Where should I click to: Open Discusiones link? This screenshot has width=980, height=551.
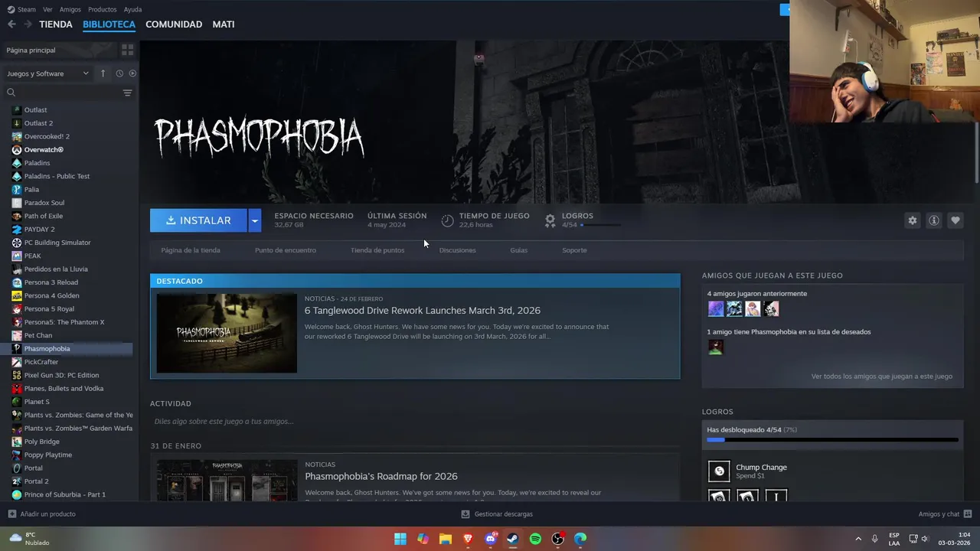point(458,250)
